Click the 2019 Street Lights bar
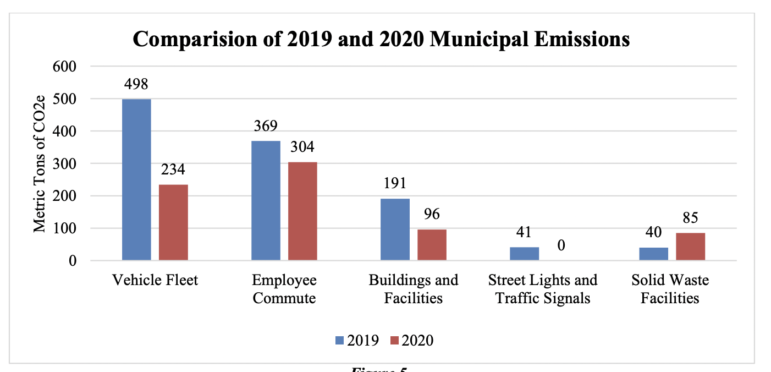Screen dimensions: 771x372 coord(524,254)
